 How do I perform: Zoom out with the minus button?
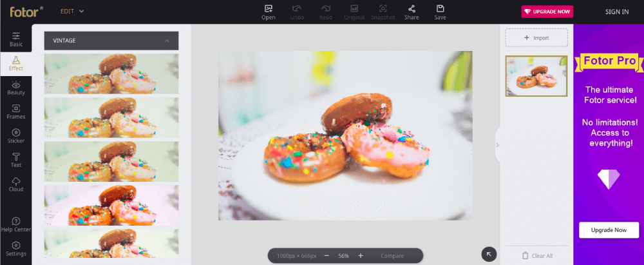(x=327, y=256)
